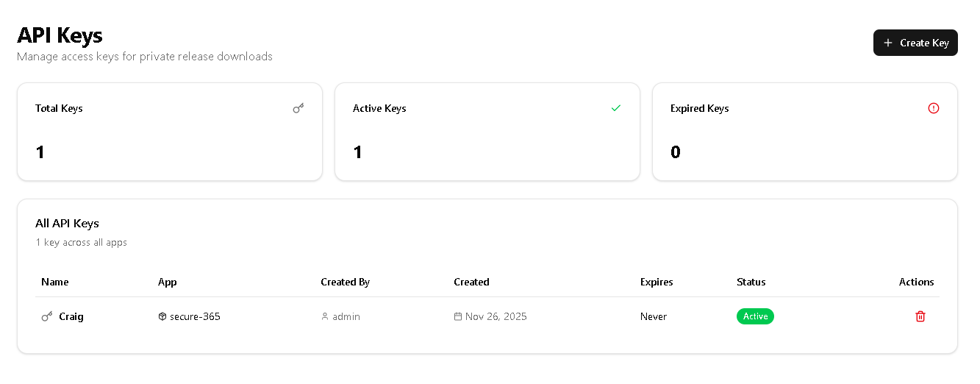Screen dimensions: 980x384
Task: Click the Never expiry value
Action: click(x=654, y=316)
